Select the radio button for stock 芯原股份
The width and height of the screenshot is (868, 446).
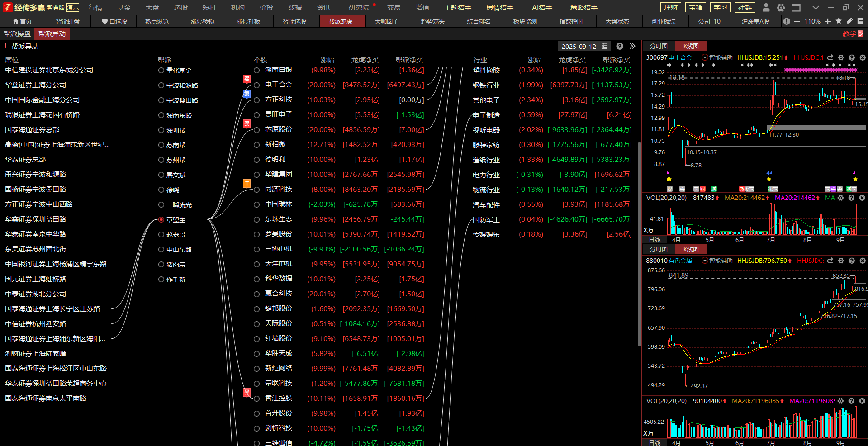pyautogui.click(x=256, y=130)
